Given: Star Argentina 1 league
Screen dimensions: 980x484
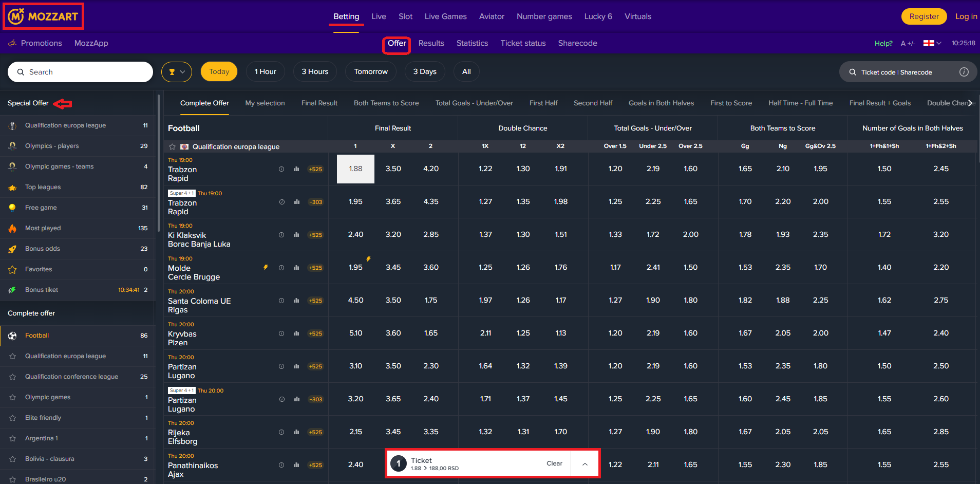Looking at the screenshot, I should (12, 438).
